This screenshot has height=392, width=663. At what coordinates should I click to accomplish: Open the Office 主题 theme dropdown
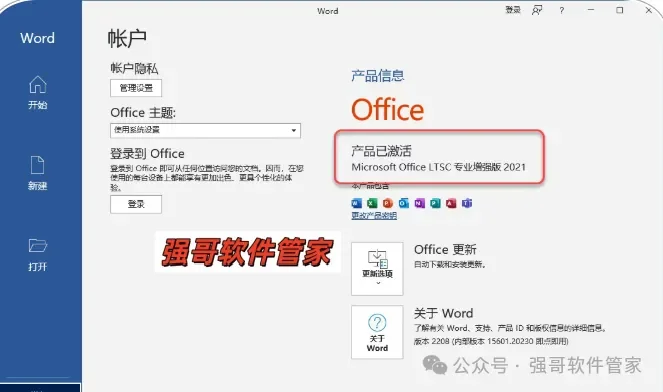(205, 130)
